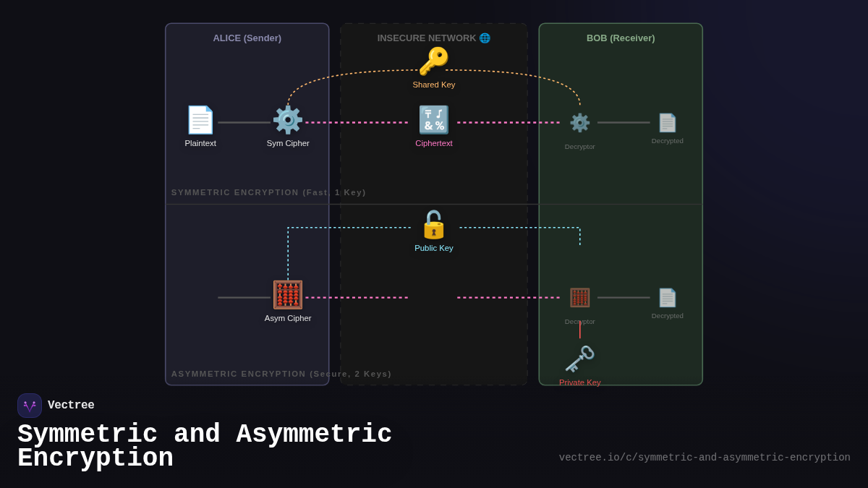Click the asymmetric Decryptor abacus icon
The width and height of the screenshot is (868, 488).
pyautogui.click(x=579, y=297)
